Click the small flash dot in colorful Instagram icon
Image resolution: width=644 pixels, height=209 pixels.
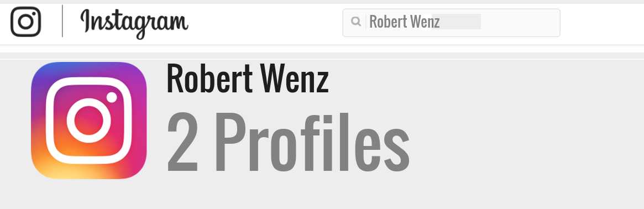(112, 97)
